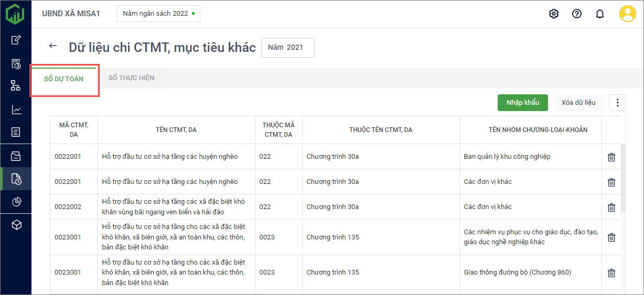
Task: Open the notifications bell
Action: (600, 14)
